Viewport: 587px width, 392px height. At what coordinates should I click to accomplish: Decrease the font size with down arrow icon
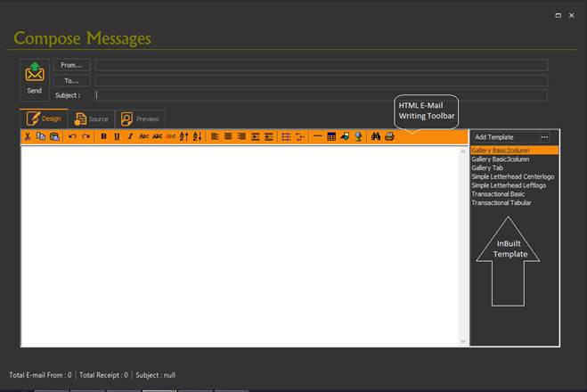click(197, 136)
